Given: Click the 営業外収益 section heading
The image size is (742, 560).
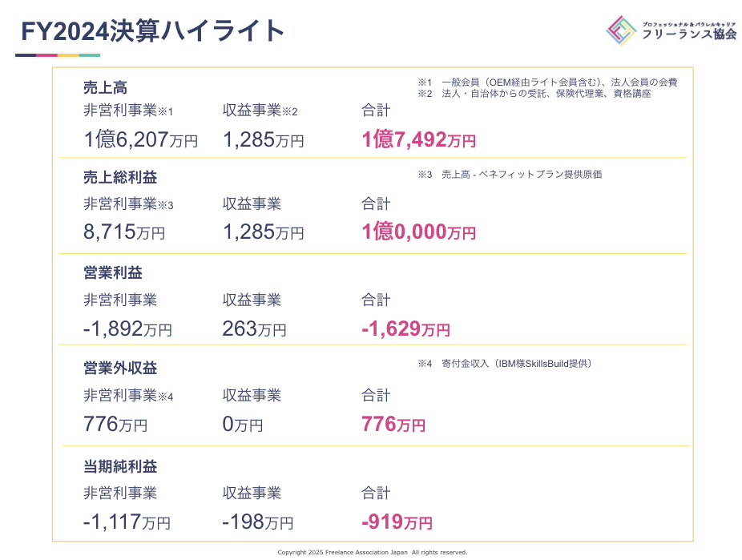Looking at the screenshot, I should coord(119,369).
